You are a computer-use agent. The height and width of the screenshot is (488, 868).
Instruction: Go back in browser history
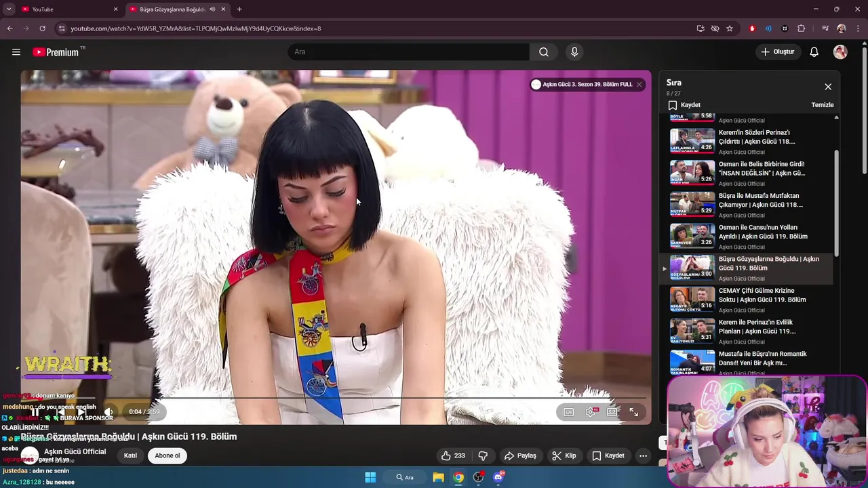[x=9, y=28]
